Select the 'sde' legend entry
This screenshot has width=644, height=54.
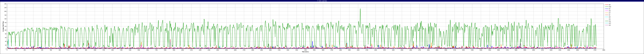coord(610,5)
